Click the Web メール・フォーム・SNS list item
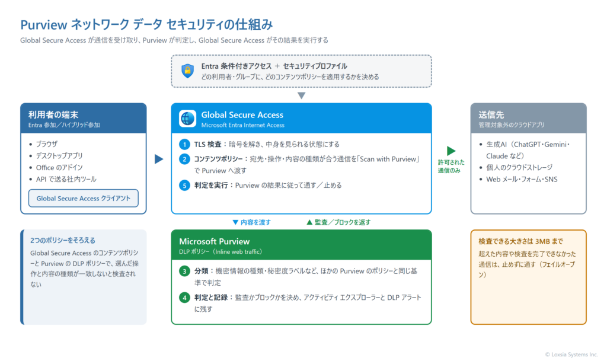 pos(522,179)
